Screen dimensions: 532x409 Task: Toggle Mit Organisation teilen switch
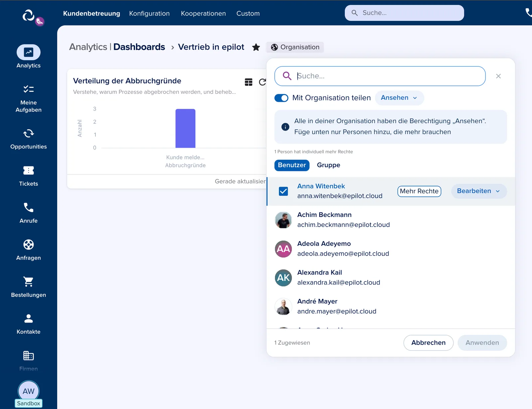[x=281, y=98]
